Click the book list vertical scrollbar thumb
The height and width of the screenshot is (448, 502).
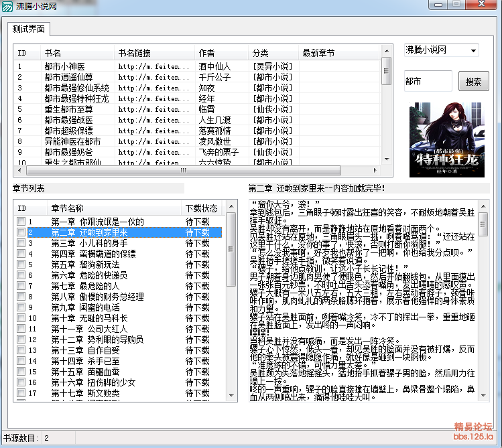coord(387,71)
